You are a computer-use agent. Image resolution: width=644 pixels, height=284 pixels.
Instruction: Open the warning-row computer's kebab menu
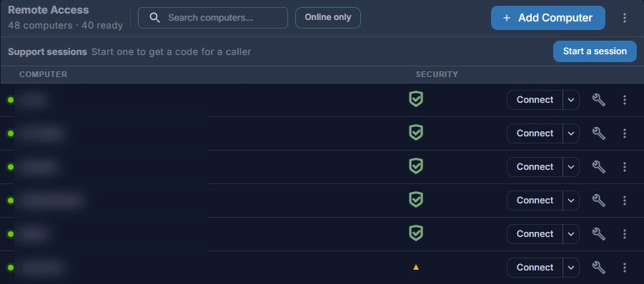pos(624,268)
